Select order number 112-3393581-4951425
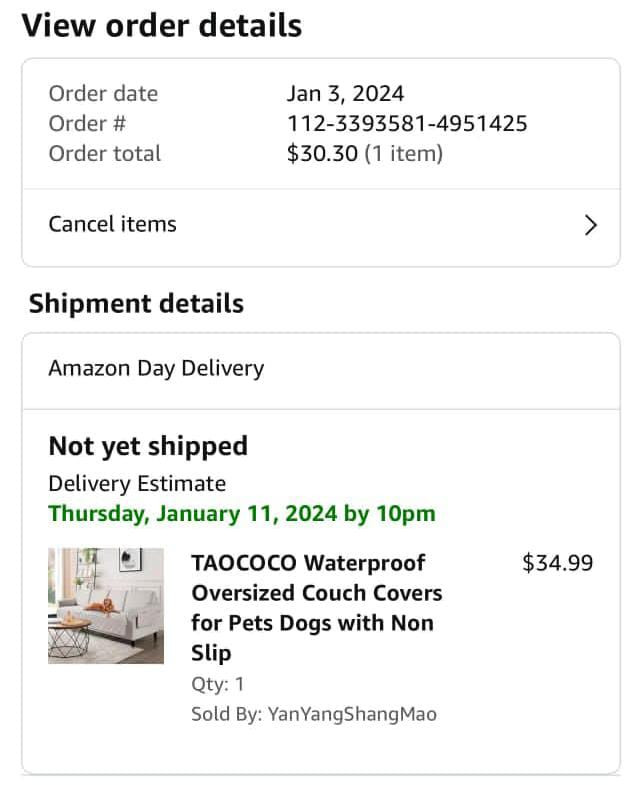The image size is (642, 785). pos(407,124)
